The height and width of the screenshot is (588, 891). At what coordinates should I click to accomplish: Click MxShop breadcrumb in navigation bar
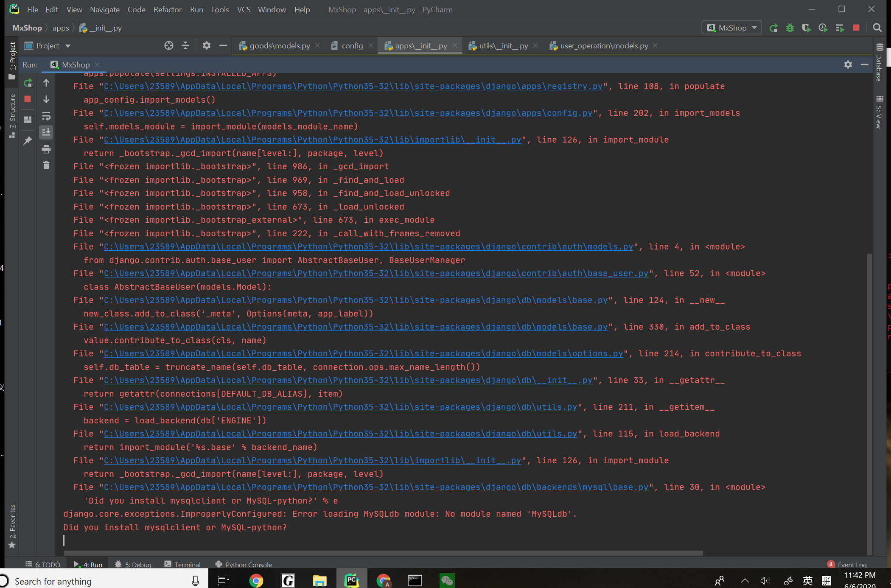[x=27, y=28]
